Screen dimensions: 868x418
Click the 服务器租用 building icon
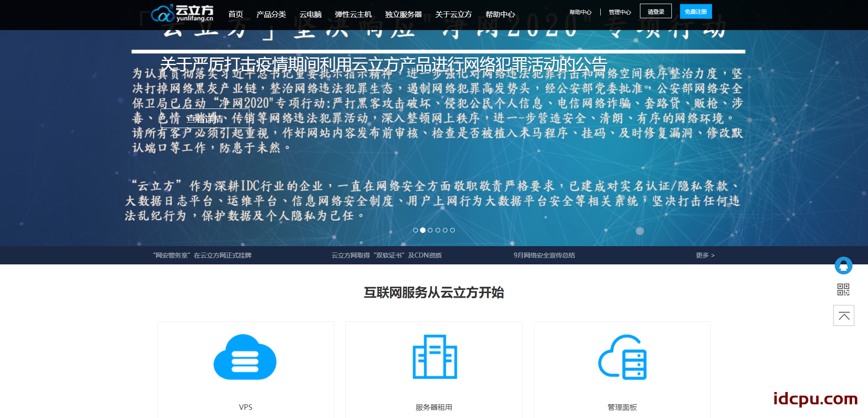[x=435, y=357]
